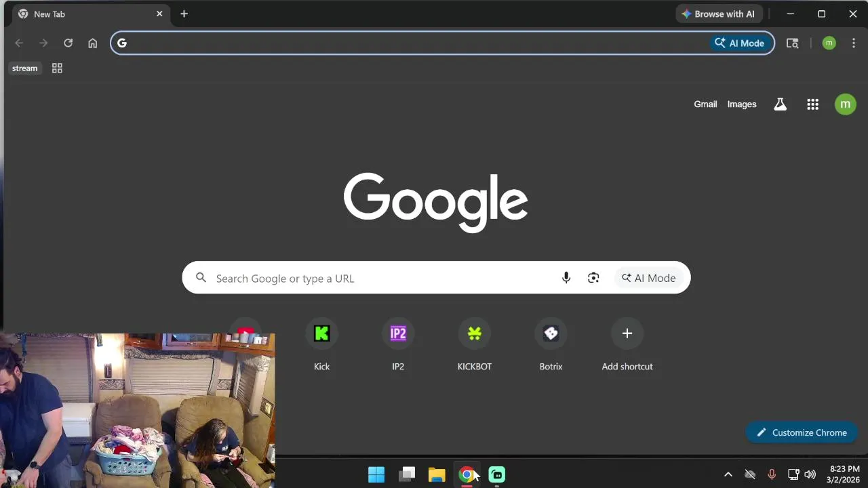
Task: Click the Google search box
Action: tap(436, 278)
